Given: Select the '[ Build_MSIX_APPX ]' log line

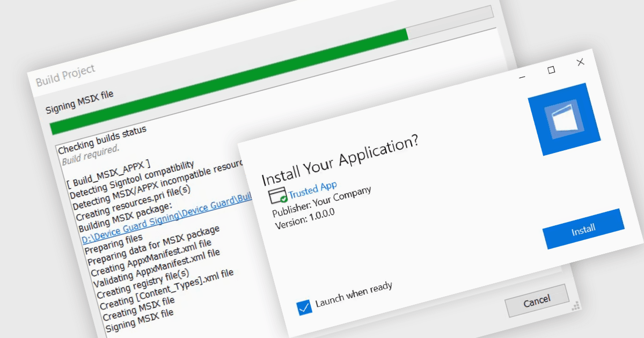Looking at the screenshot, I should click(x=109, y=173).
